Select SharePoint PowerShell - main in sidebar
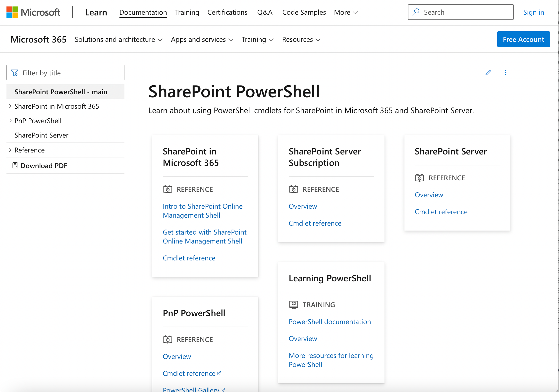 pyautogui.click(x=65, y=92)
